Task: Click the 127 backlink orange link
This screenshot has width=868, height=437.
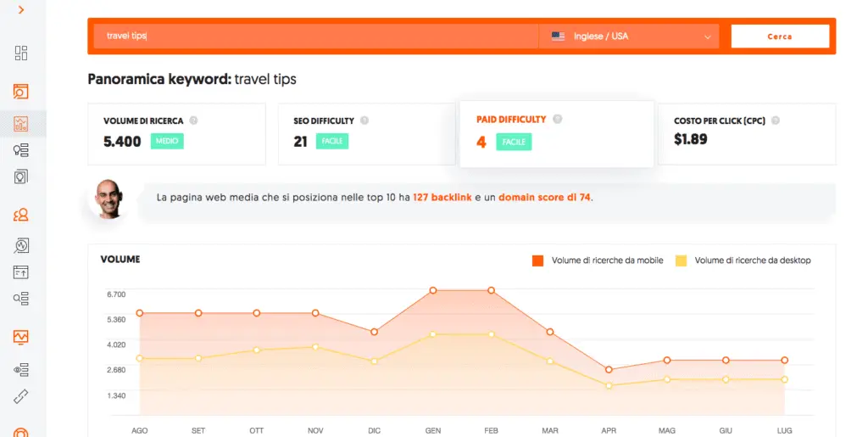Action: [x=442, y=197]
